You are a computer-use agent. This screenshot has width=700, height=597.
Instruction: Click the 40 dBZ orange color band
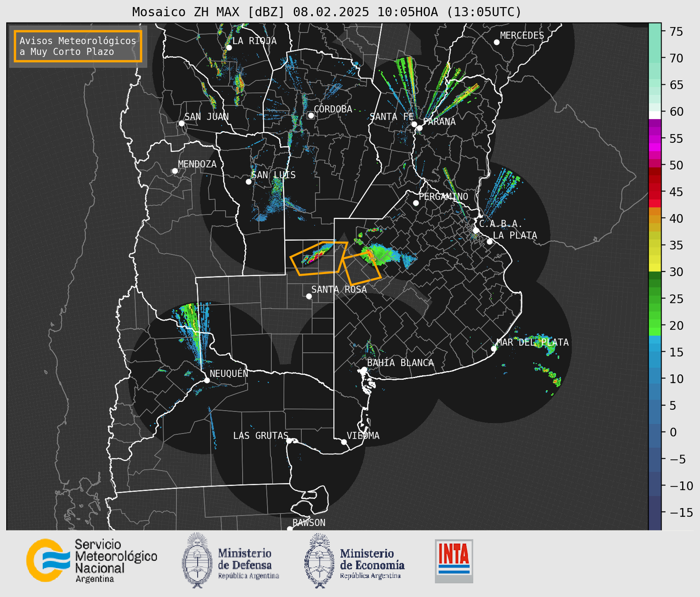click(x=655, y=219)
